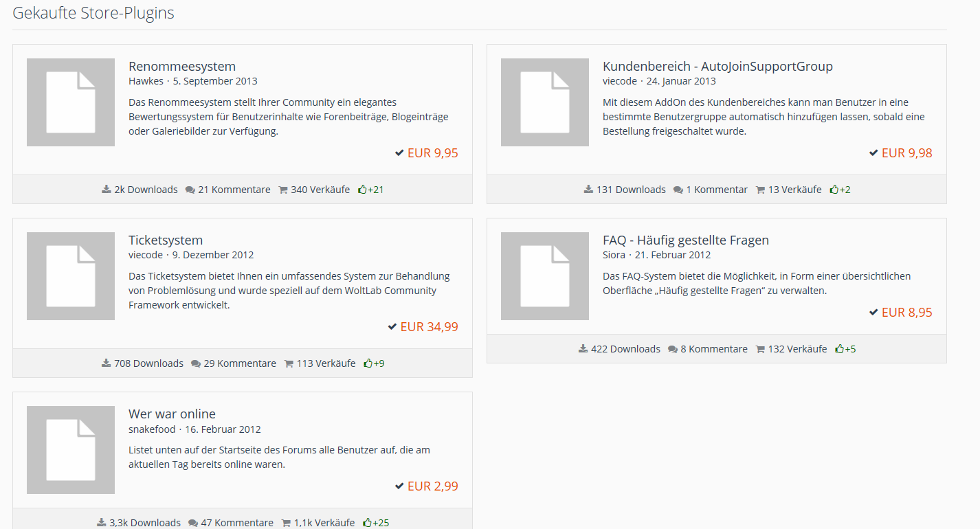The height and width of the screenshot is (529, 980).
Task: Open the Renommeesystem plugin title
Action: (182, 67)
